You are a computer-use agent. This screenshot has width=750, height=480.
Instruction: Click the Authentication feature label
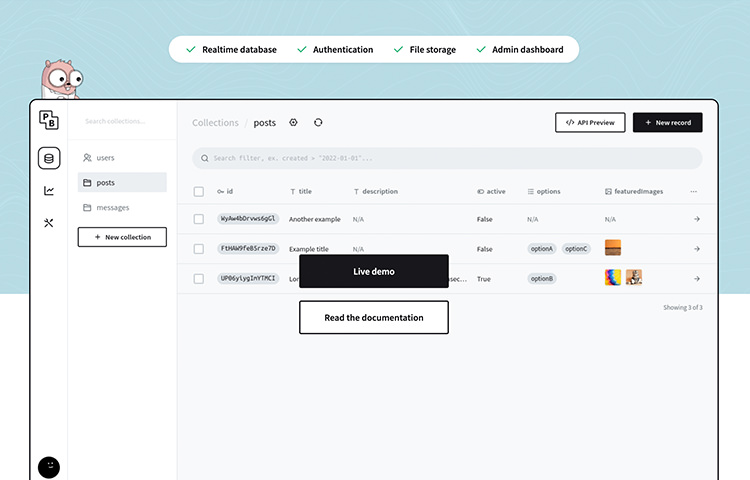tap(343, 50)
